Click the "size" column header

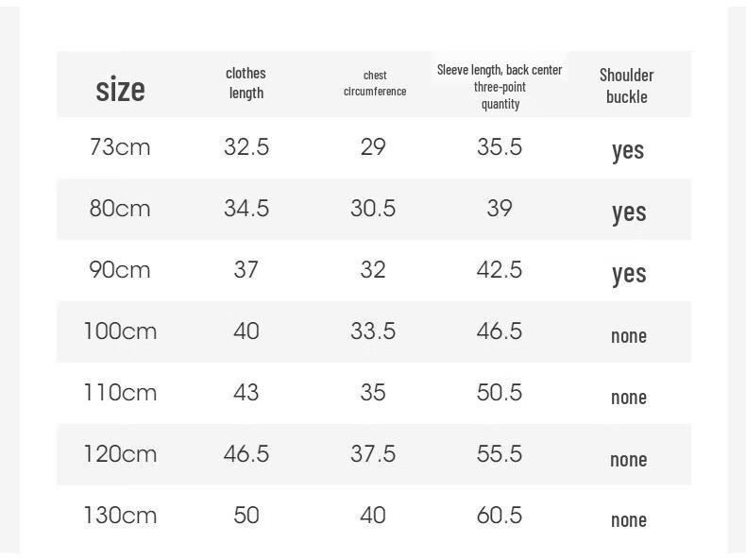pyautogui.click(x=120, y=90)
